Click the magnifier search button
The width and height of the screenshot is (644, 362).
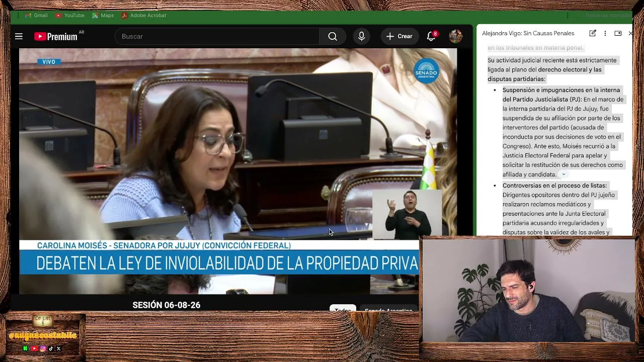click(333, 36)
